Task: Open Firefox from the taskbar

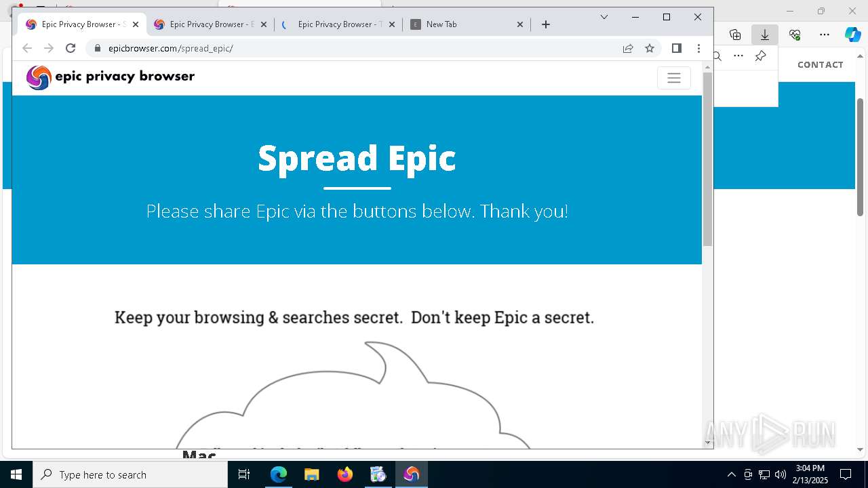Action: click(x=345, y=474)
